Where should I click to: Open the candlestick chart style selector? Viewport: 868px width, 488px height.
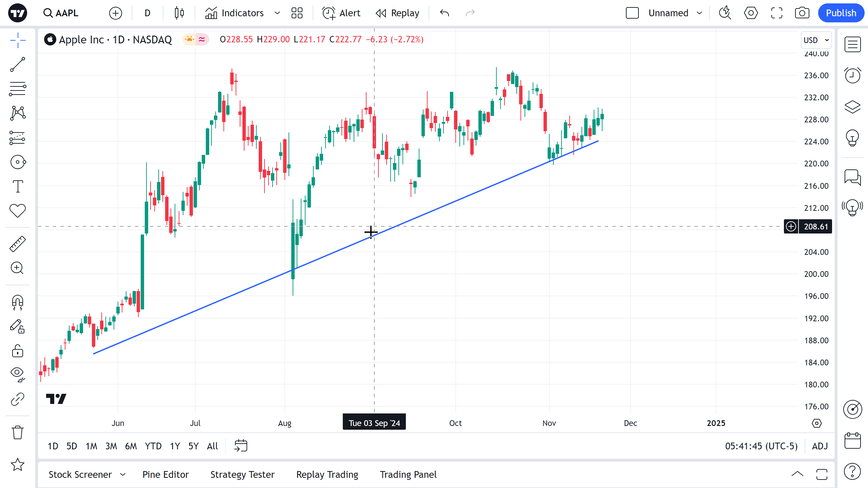coord(179,13)
